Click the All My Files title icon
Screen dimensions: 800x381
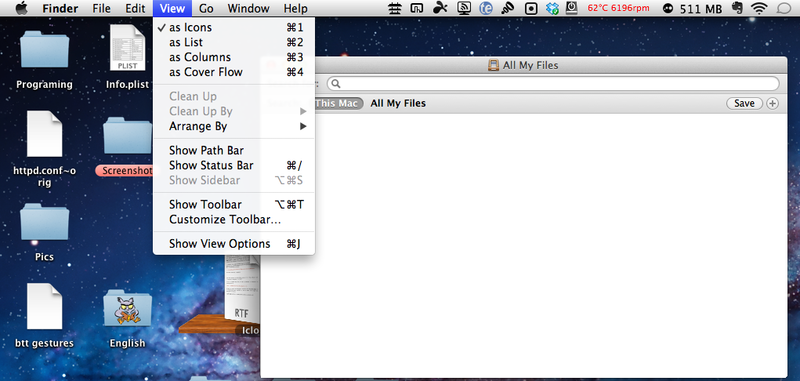click(493, 65)
